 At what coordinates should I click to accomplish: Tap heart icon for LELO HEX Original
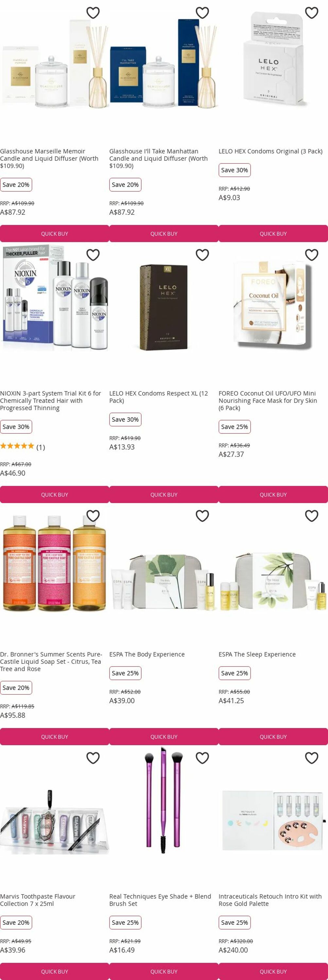[312, 13]
